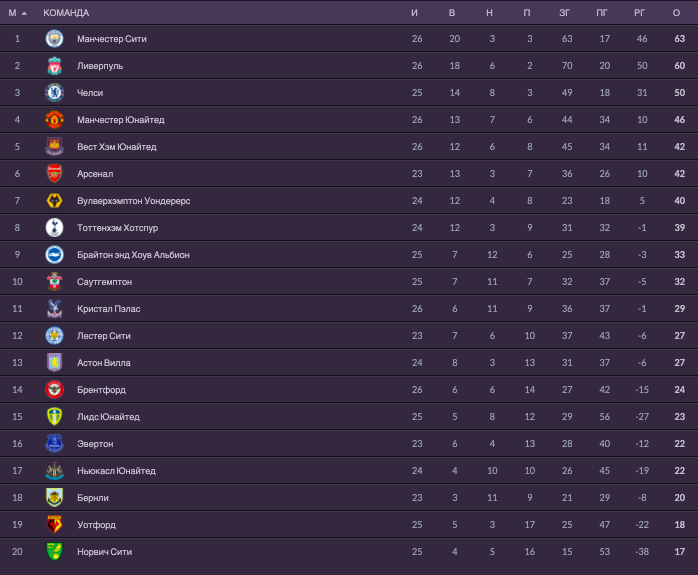Click the Manchester City club crest
The width and height of the screenshot is (698, 575).
click(54, 39)
